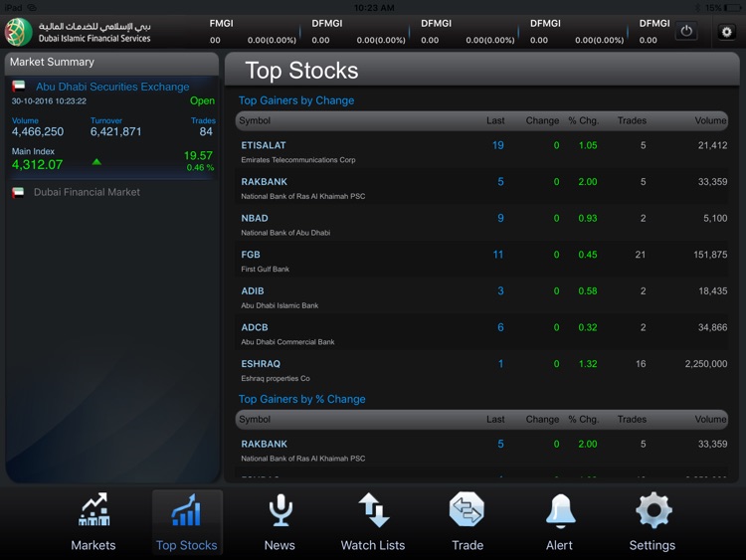Tap FGB volume 151,875
746x560 pixels.
click(x=710, y=255)
